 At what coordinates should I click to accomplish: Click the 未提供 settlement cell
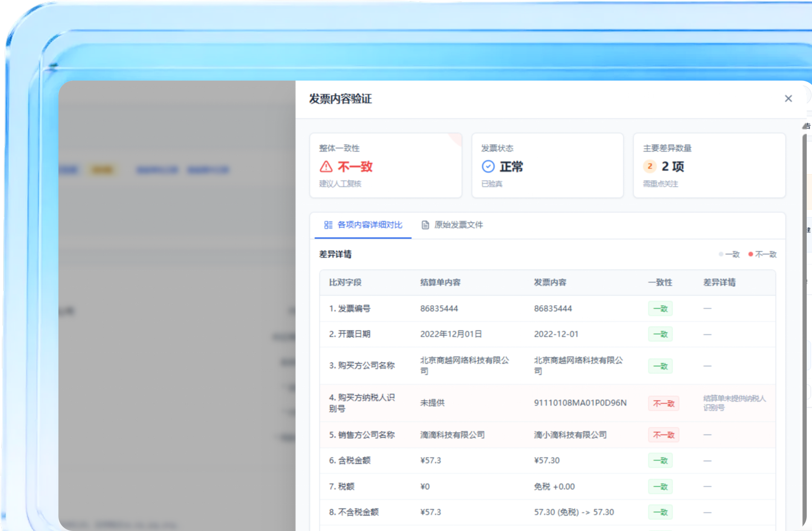[x=432, y=403]
